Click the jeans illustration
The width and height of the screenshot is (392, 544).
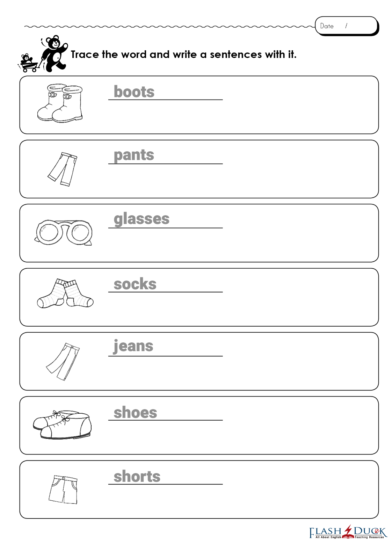63,361
